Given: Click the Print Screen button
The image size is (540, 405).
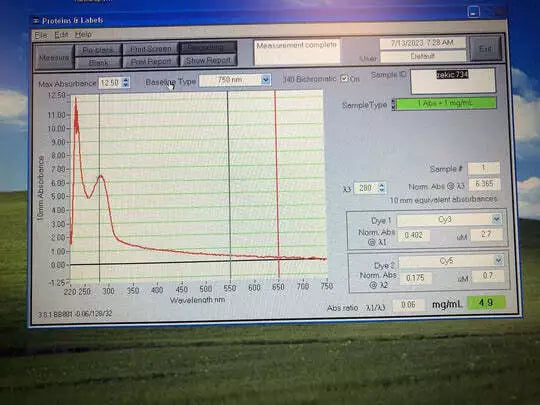Looking at the screenshot, I should click(x=150, y=49).
